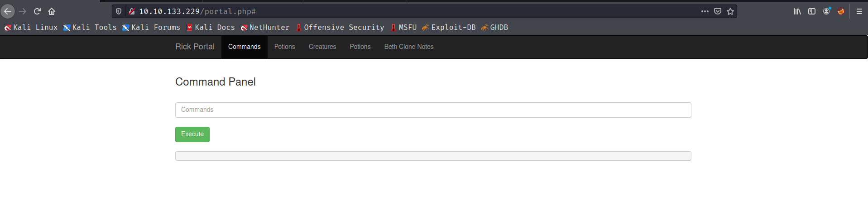Open Kali Linux bookmark

pos(31,28)
